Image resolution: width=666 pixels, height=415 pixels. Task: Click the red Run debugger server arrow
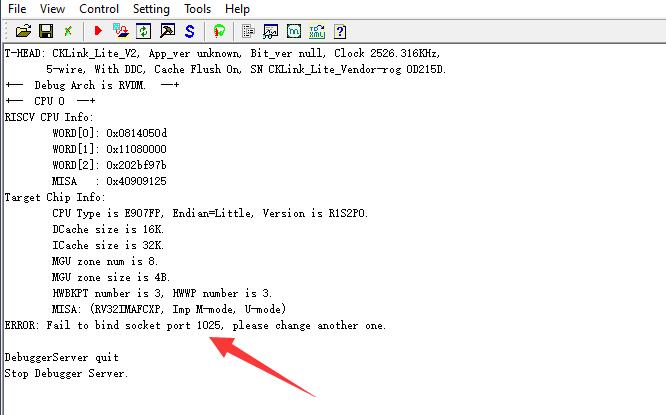tap(98, 31)
